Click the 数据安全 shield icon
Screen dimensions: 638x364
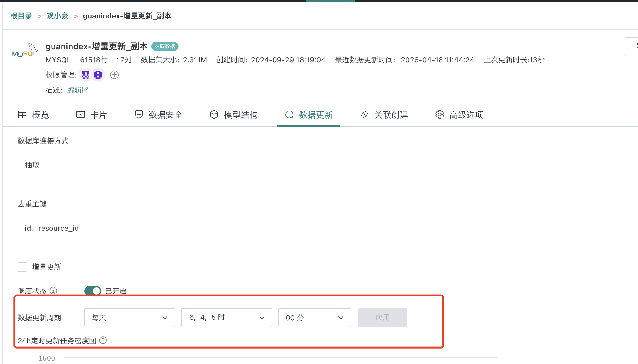(139, 115)
